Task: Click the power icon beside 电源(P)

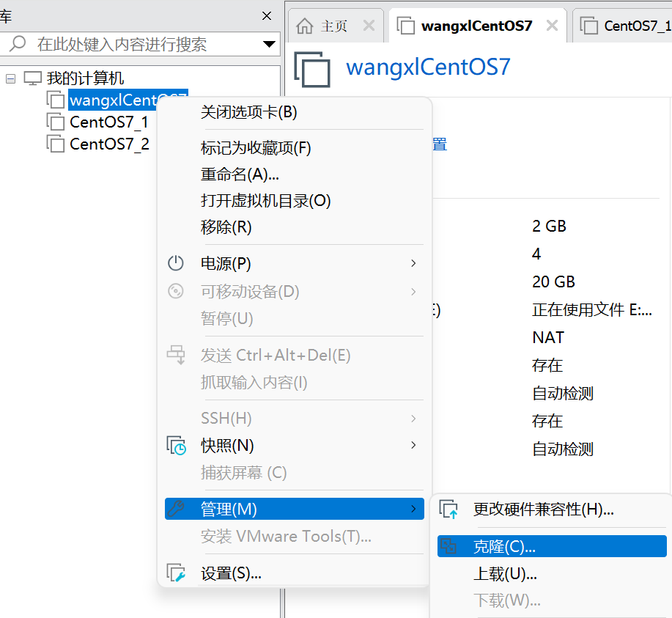Action: 176,263
